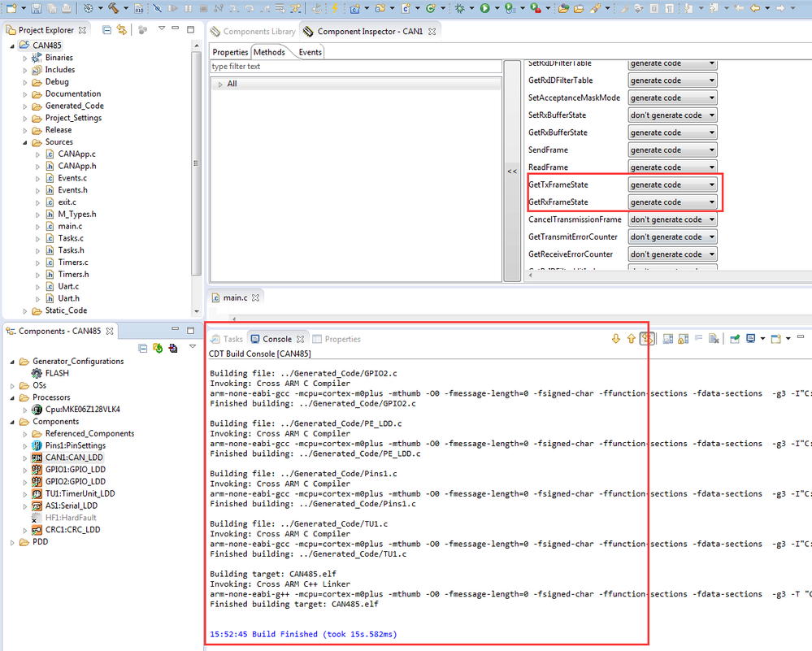Click Display Selected Console monitor icon

tap(750, 339)
